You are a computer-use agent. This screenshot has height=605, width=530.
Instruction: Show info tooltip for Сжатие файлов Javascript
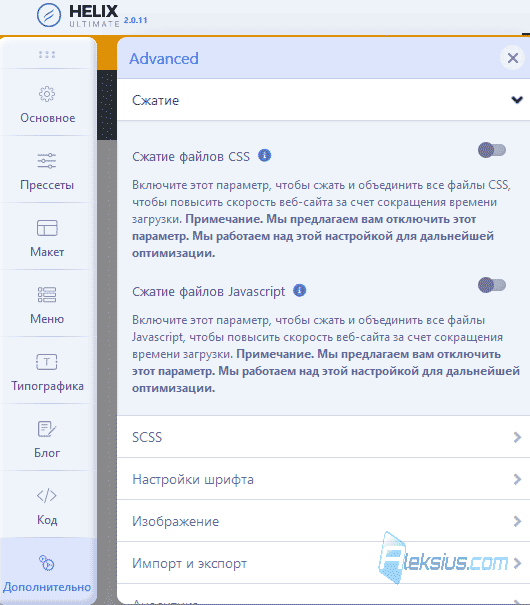point(299,290)
